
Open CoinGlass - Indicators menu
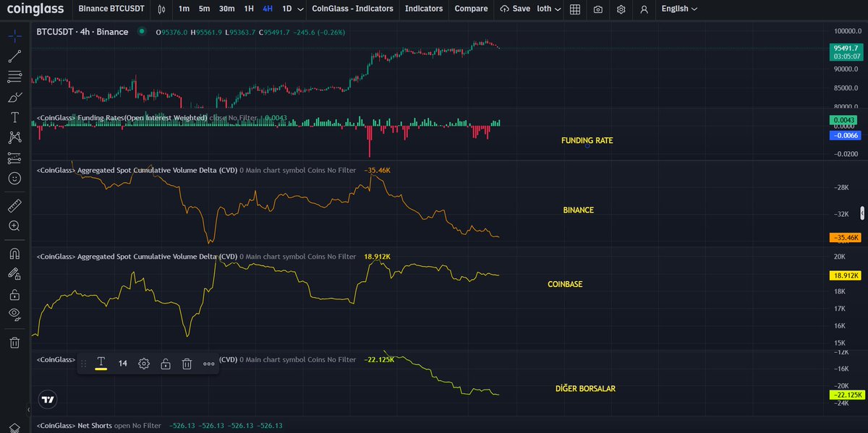[x=352, y=9]
